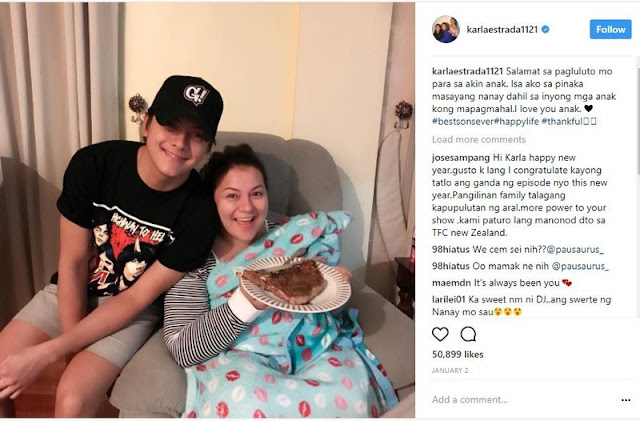Image resolution: width=640 pixels, height=421 pixels.
Task: Follow karlaestrada1121 with the Follow button
Action: (610, 29)
